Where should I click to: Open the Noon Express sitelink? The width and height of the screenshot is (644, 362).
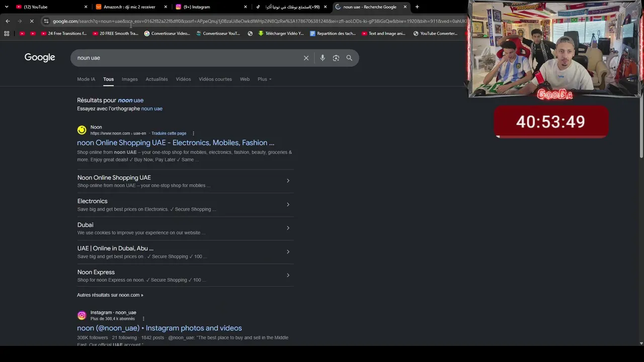96,272
